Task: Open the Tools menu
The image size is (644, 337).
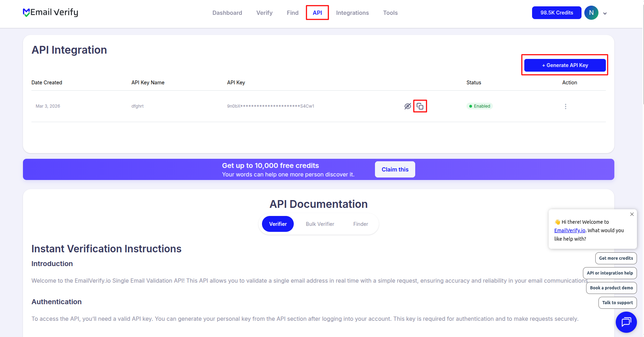Action: tap(390, 13)
